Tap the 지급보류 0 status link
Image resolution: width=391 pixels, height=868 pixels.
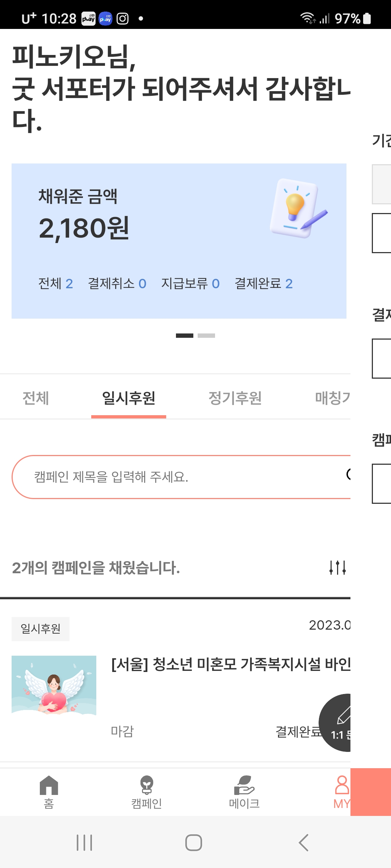pyautogui.click(x=190, y=284)
